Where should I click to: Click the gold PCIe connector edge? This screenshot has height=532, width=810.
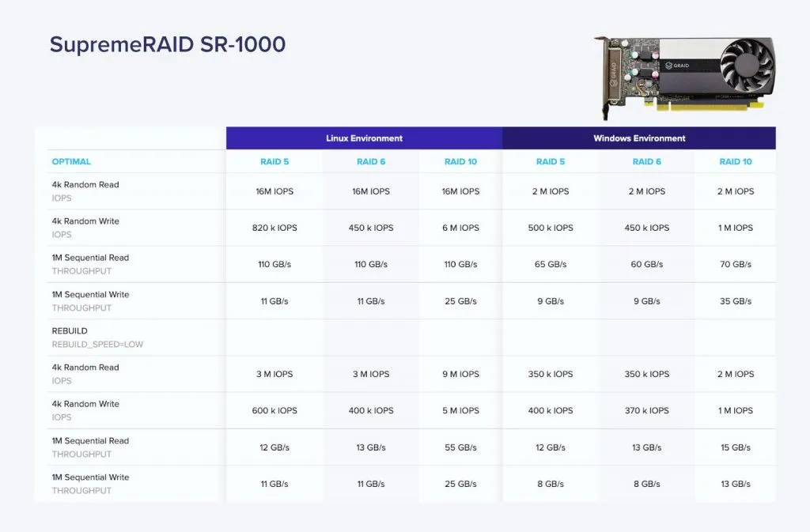(x=704, y=107)
